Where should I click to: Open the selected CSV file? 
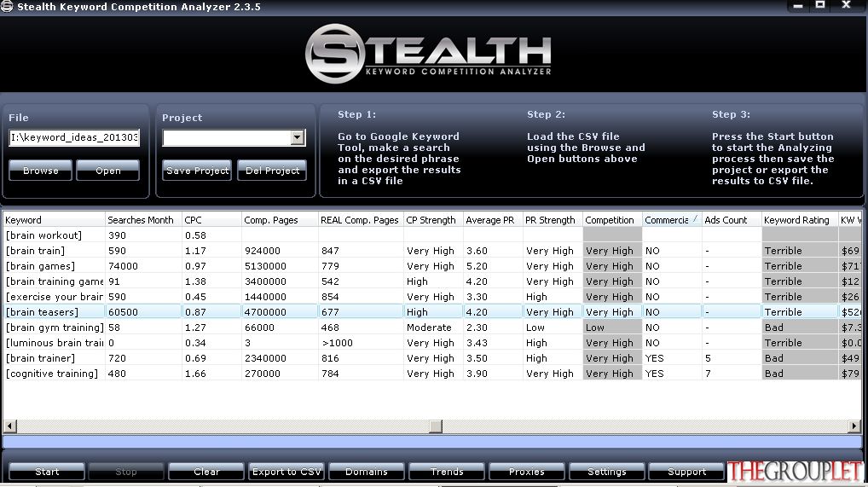pos(108,170)
